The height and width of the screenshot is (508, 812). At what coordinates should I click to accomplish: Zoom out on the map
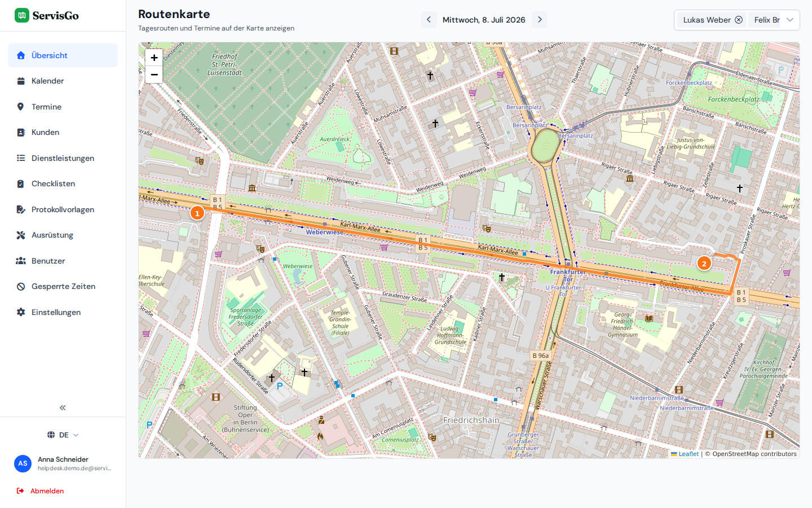tap(154, 75)
